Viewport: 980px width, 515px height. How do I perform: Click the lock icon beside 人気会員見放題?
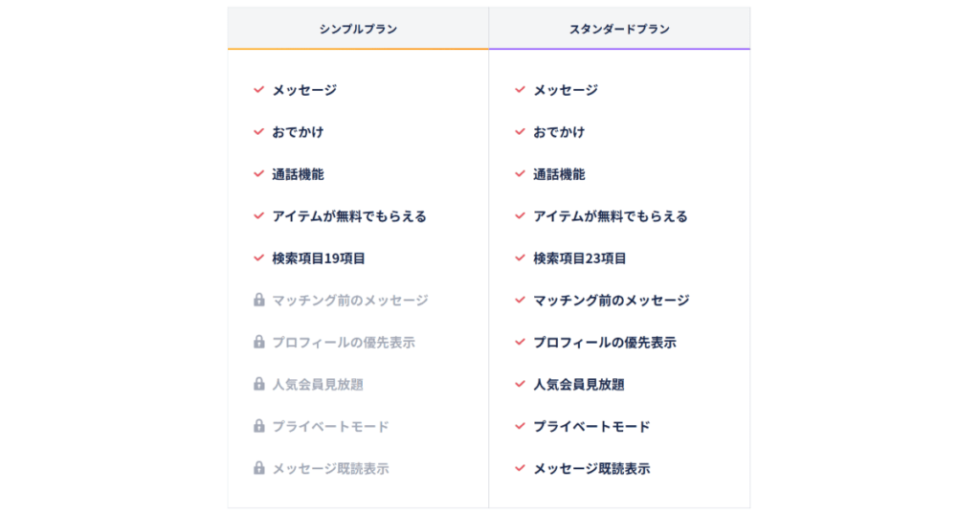258,384
